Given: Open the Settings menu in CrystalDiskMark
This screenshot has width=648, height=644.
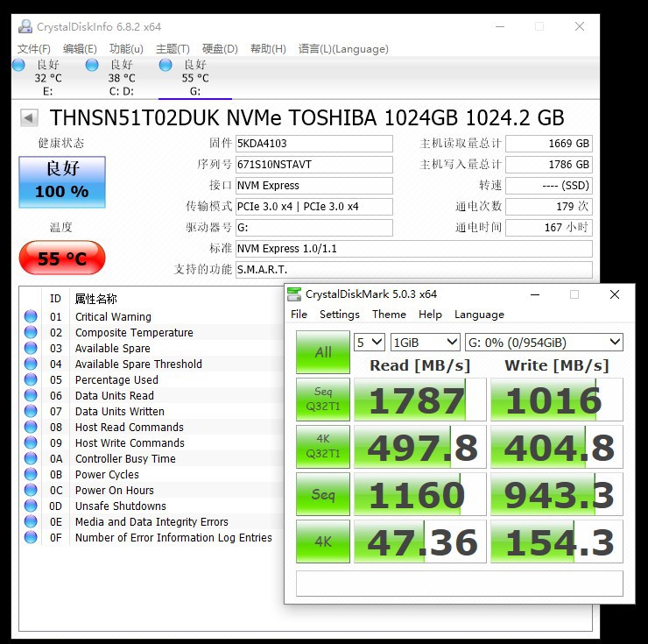Looking at the screenshot, I should coord(340,315).
